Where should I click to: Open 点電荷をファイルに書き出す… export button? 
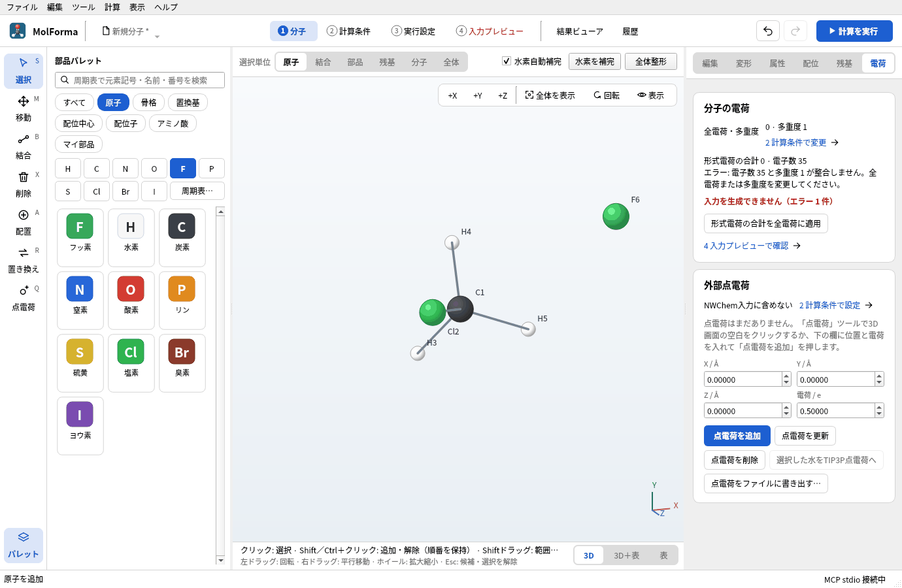[766, 483]
